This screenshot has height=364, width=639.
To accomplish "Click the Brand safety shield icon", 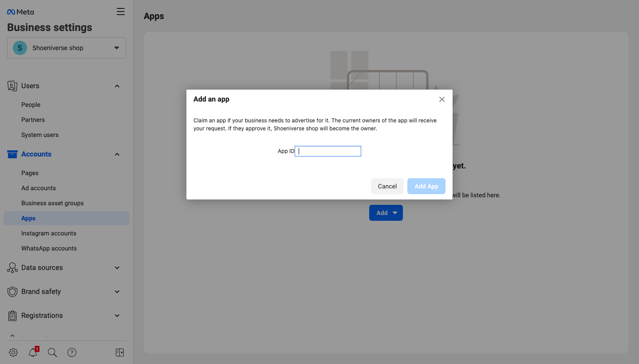I will (x=12, y=292).
